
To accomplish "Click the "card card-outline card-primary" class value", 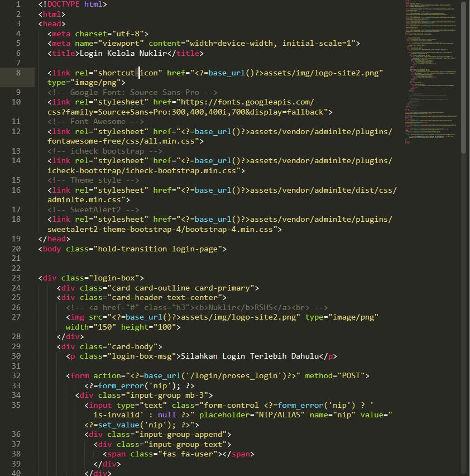I will pos(181,288).
